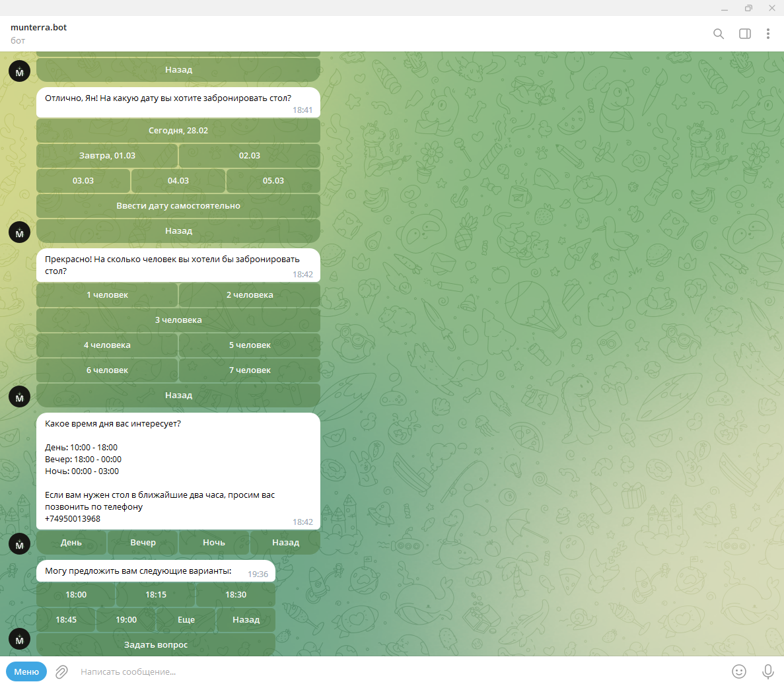Click Назад below the date options
Image resolution: width=784 pixels, height=686 pixels.
click(x=178, y=230)
